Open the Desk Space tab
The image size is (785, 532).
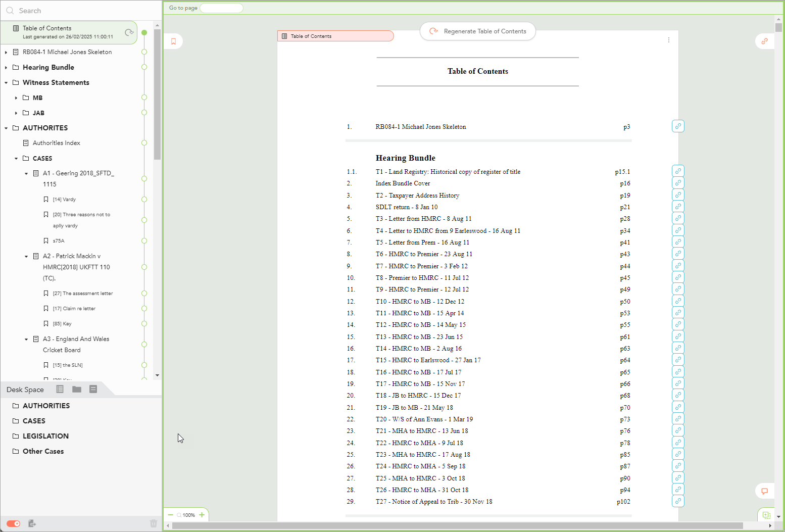click(25, 390)
